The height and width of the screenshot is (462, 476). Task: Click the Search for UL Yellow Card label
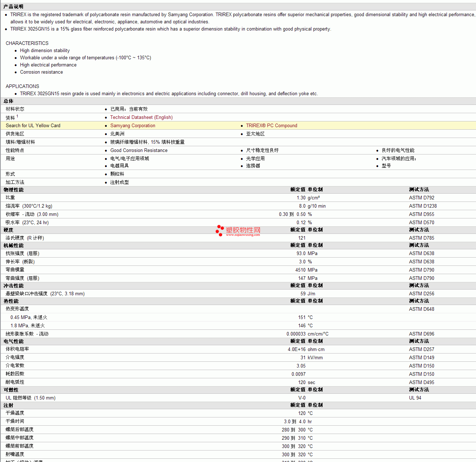pyautogui.click(x=33, y=126)
